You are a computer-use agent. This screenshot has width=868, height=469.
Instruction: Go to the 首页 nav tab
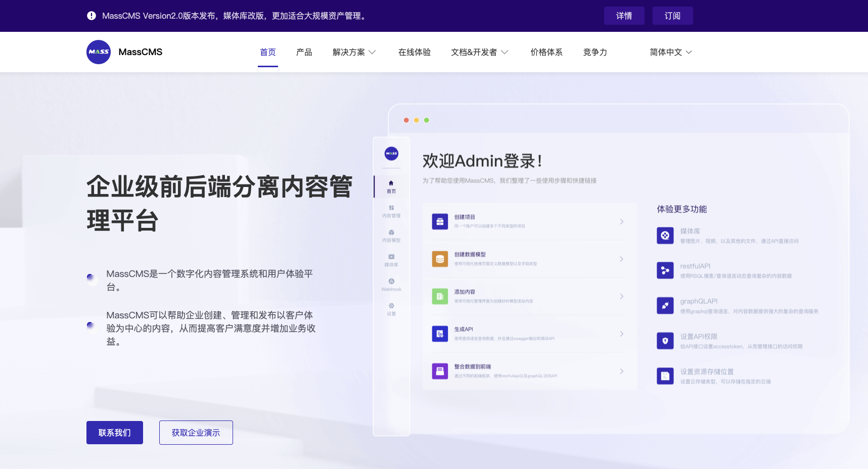[268, 52]
